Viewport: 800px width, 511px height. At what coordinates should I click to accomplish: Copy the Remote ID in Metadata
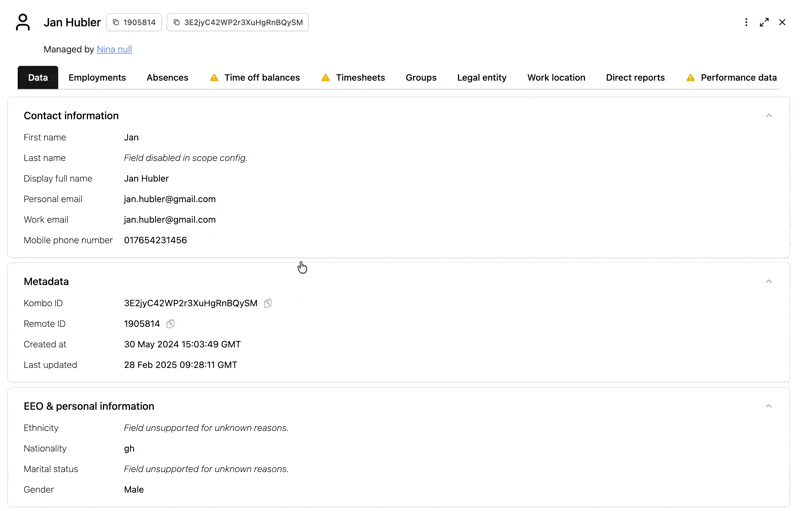(x=170, y=324)
